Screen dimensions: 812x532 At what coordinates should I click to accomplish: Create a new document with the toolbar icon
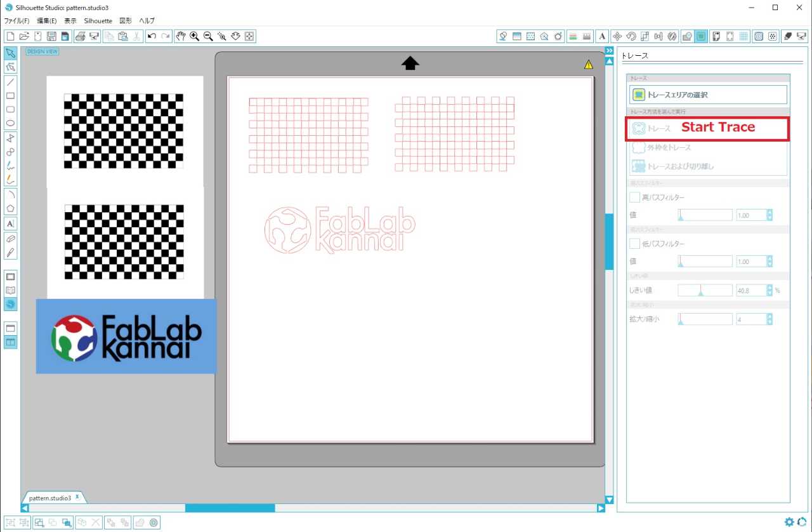(x=10, y=36)
